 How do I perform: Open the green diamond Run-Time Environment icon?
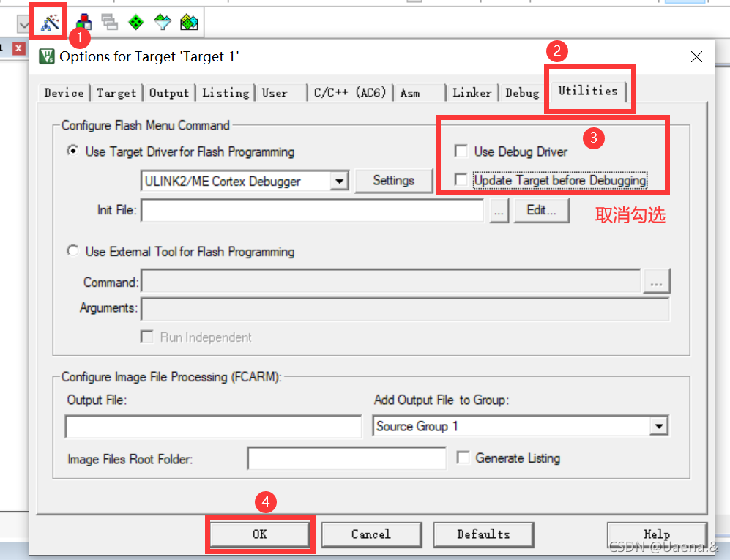click(x=136, y=22)
